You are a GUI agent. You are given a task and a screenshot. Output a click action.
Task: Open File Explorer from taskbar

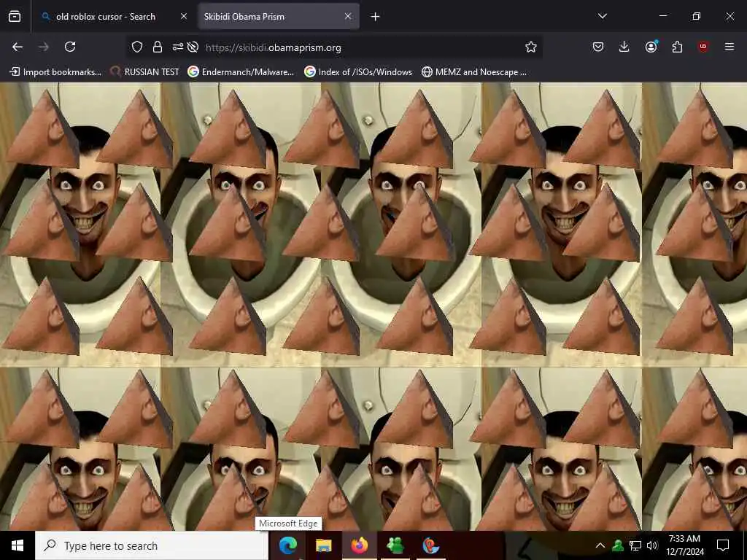pos(324,545)
